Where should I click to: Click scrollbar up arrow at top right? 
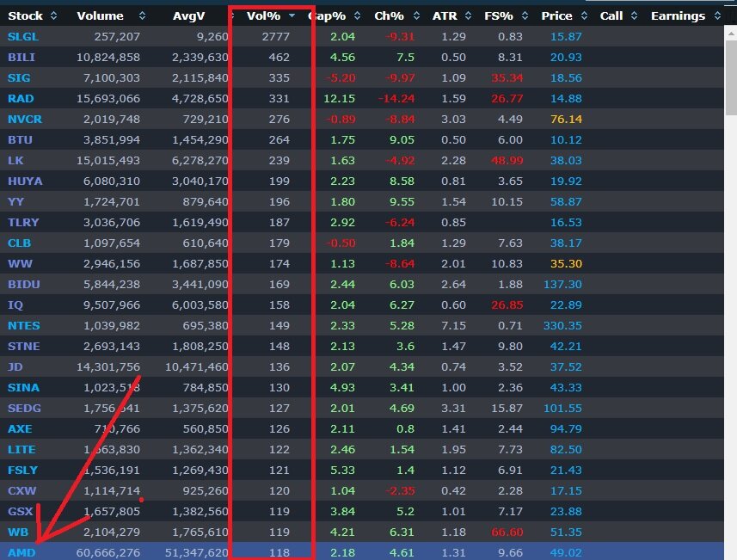(731, 34)
